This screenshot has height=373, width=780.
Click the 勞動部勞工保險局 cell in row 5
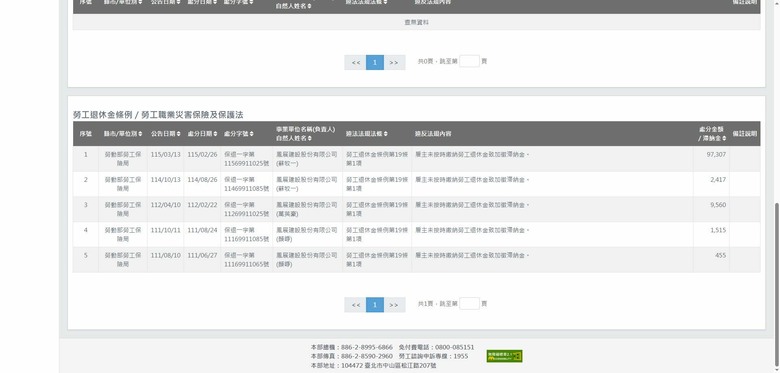coord(123,260)
